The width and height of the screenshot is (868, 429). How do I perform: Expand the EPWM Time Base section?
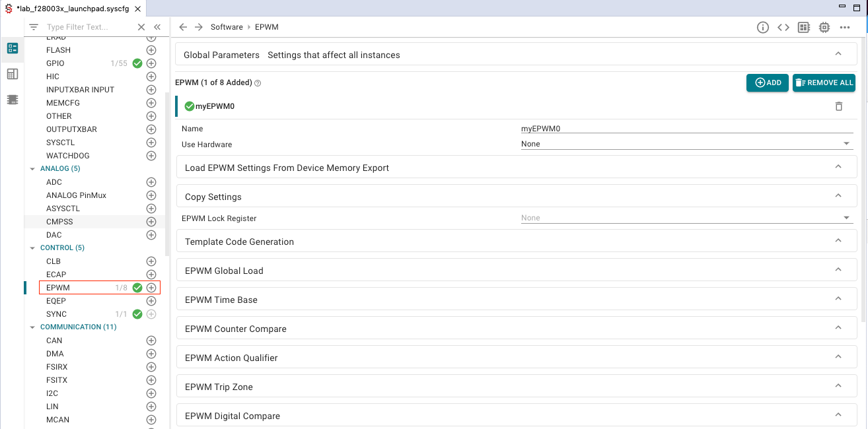pyautogui.click(x=516, y=300)
